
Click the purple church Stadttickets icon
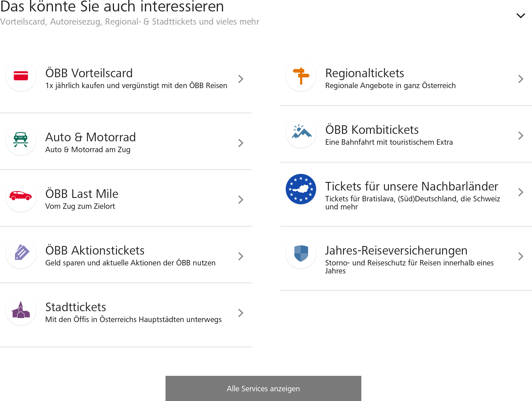pyautogui.click(x=21, y=310)
